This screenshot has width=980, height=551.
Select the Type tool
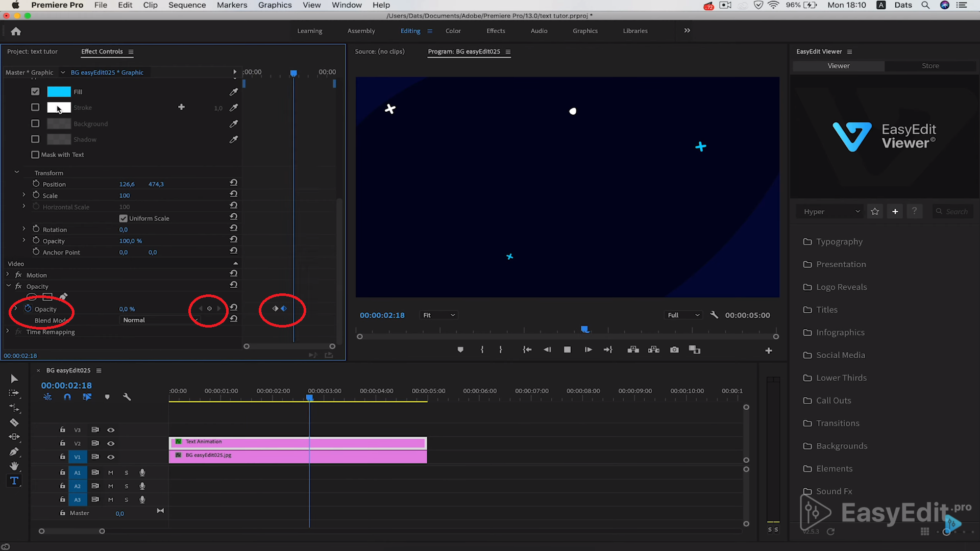[x=14, y=481]
